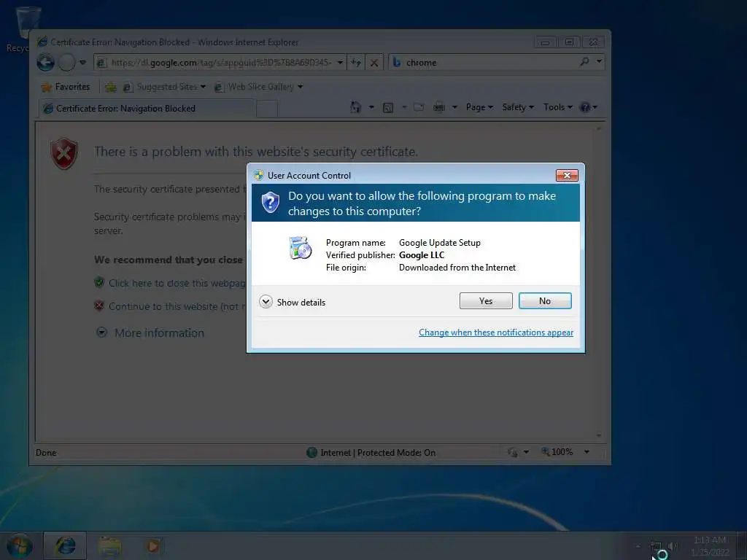The image size is (747, 560).
Task: Open a new blank tab
Action: coord(267,109)
